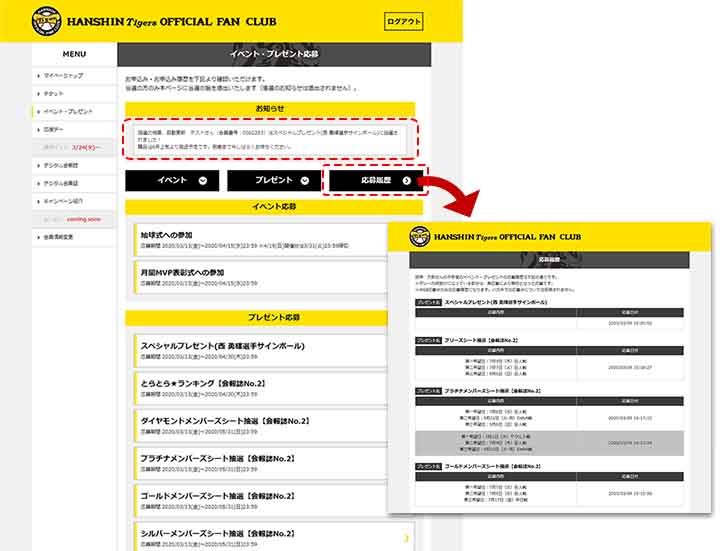Open the 月間MVP表彰式への参加 event entry
The image size is (720, 551).
point(261,277)
